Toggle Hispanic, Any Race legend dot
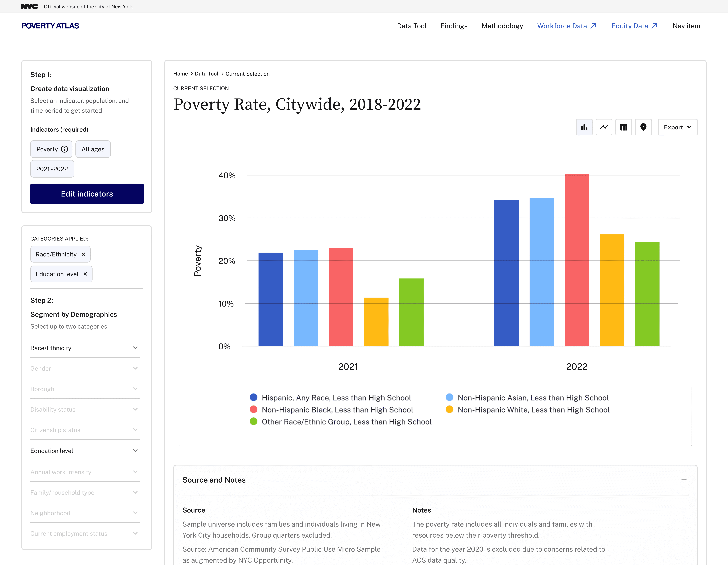Viewport: 728px width, 565px height. 254,397
